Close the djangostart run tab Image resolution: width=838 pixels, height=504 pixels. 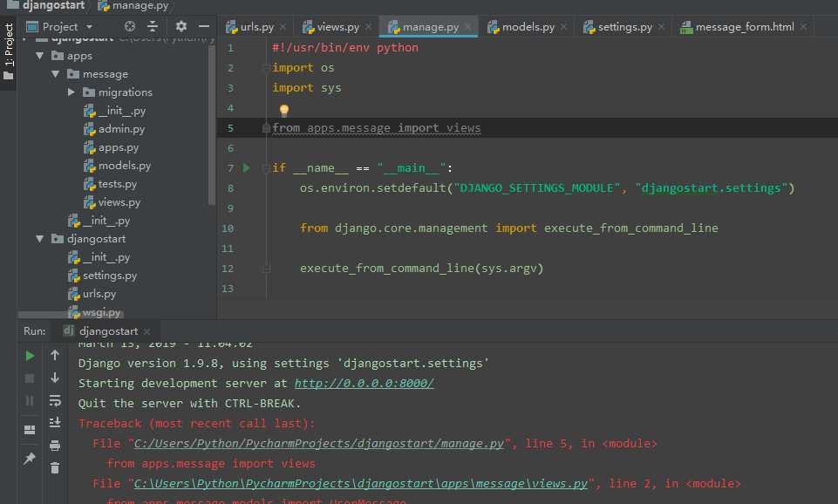147,331
